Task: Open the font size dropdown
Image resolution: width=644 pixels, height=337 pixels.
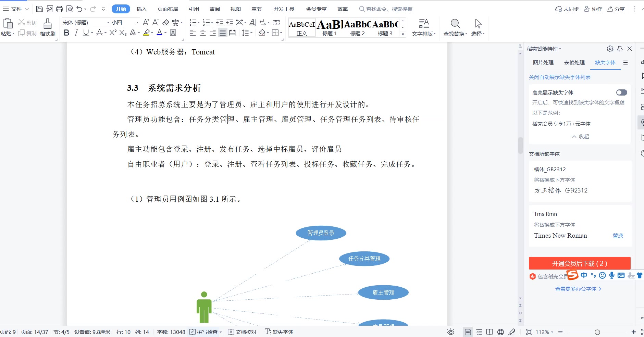Action: 137,22
